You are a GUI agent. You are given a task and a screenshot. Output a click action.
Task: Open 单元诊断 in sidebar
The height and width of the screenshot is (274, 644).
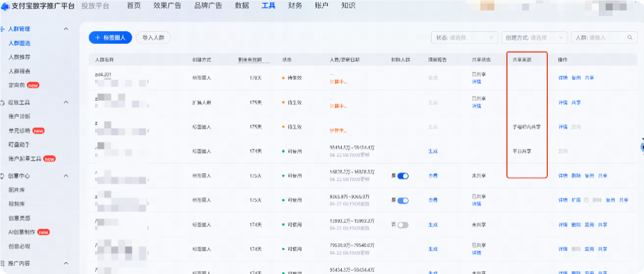(x=19, y=131)
